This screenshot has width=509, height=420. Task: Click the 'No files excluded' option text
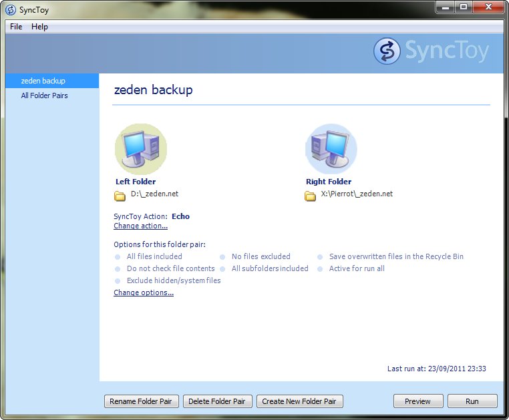click(261, 256)
